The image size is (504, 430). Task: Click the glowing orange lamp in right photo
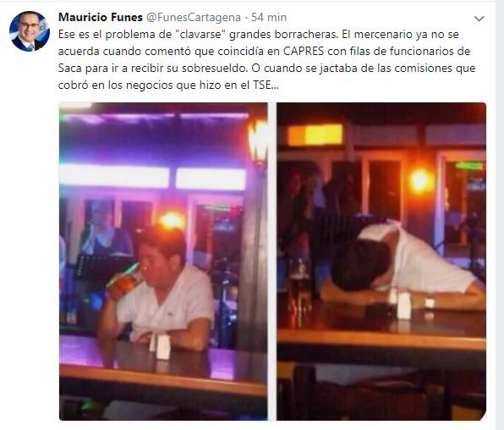pos(419,180)
